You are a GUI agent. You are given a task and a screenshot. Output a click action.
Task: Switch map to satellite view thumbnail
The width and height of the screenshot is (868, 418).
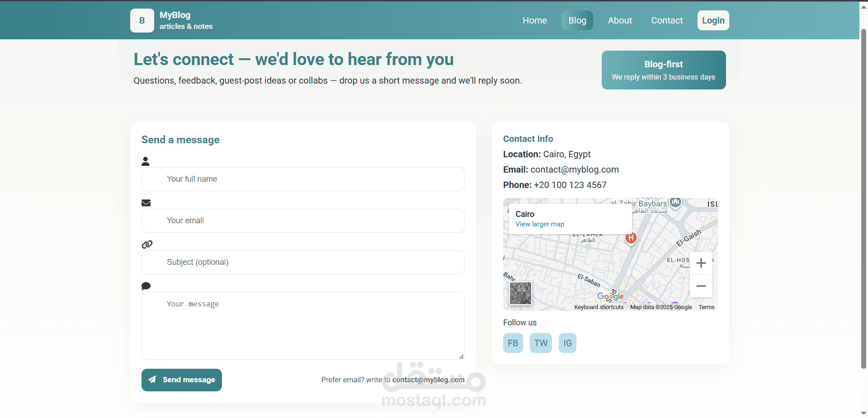(x=521, y=293)
